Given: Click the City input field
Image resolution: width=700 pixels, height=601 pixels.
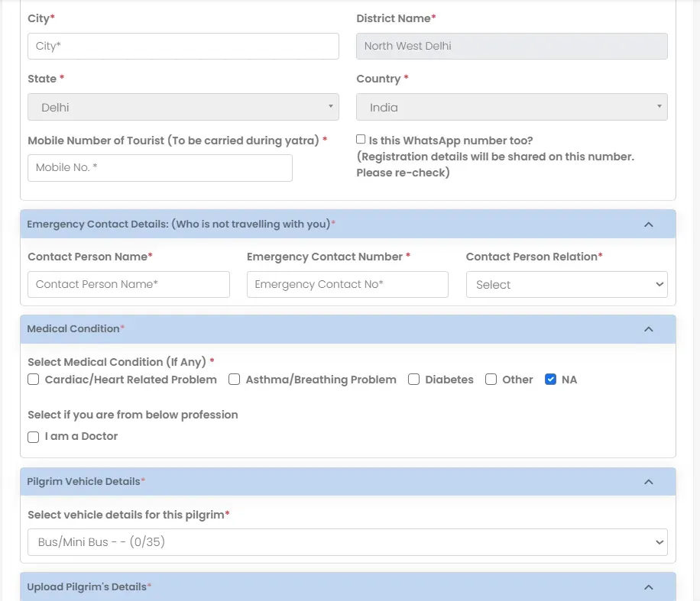Looking at the screenshot, I should (183, 46).
